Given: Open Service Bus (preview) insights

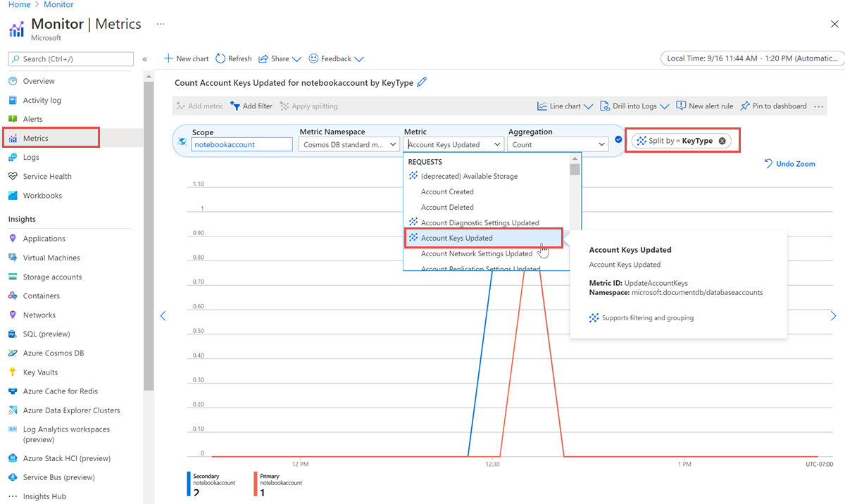Looking at the screenshot, I should click(58, 477).
